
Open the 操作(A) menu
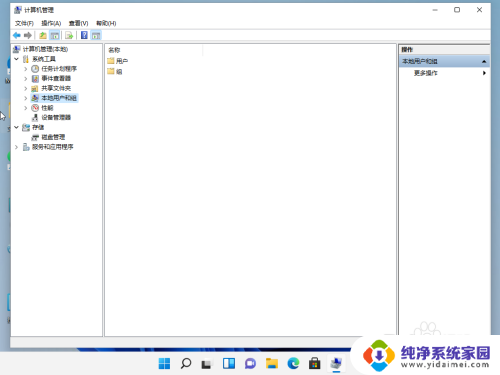pyautogui.click(x=51, y=23)
